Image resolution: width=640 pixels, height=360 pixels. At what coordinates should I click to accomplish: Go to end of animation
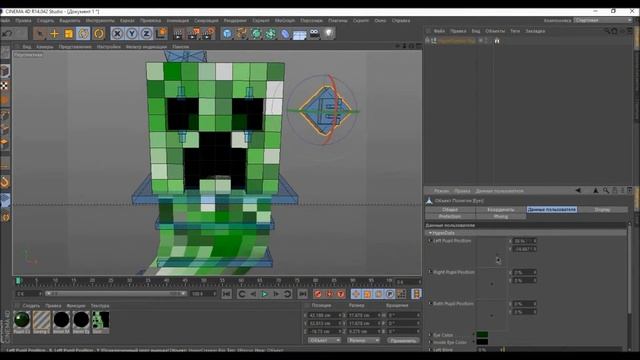pyautogui.click(x=302, y=294)
